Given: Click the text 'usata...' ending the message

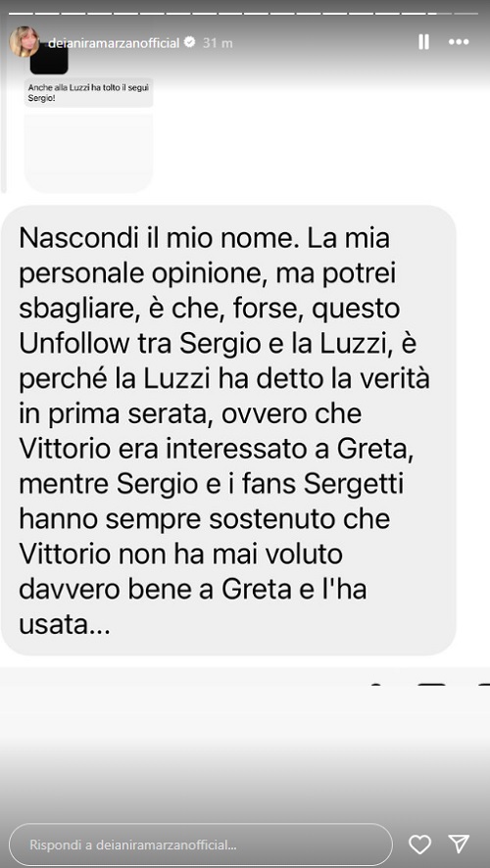Looking at the screenshot, I should click(x=65, y=626).
